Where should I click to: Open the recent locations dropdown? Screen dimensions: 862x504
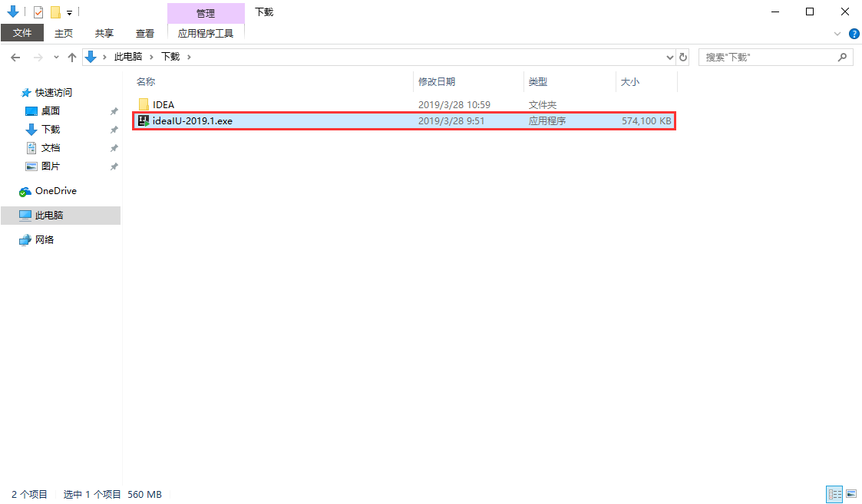(x=56, y=58)
